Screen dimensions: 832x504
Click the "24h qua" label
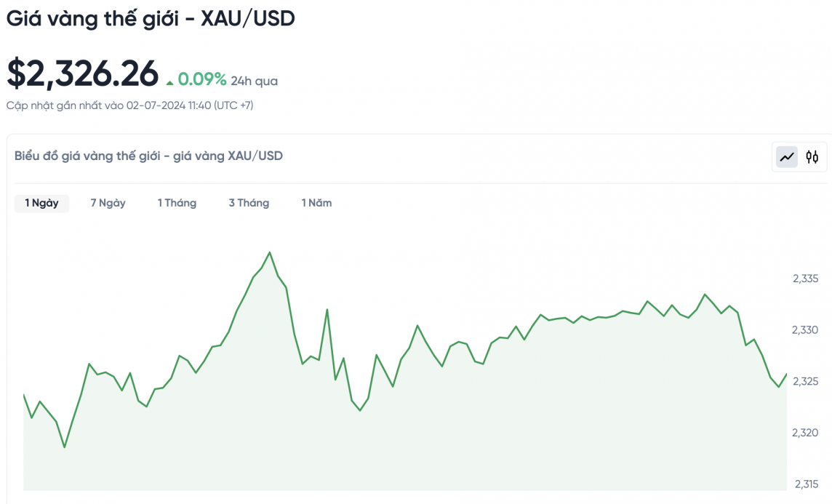pyautogui.click(x=254, y=81)
